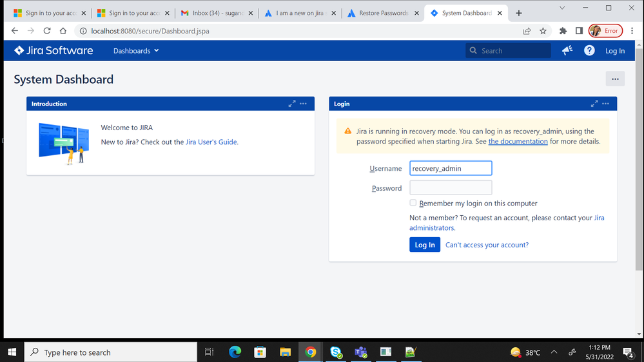Select the System Dashboard browser tab
Image resolution: width=644 pixels, height=362 pixels.
[x=466, y=13]
